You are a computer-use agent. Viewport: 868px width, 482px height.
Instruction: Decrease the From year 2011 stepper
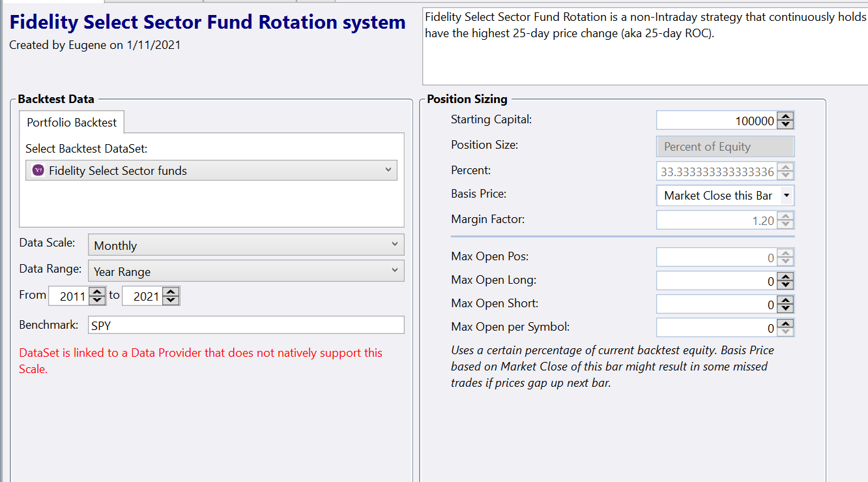coord(97,300)
